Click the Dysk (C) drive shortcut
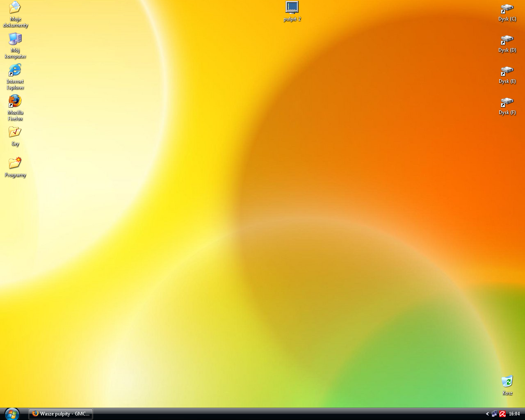This screenshot has width=525, height=420. tap(507, 9)
